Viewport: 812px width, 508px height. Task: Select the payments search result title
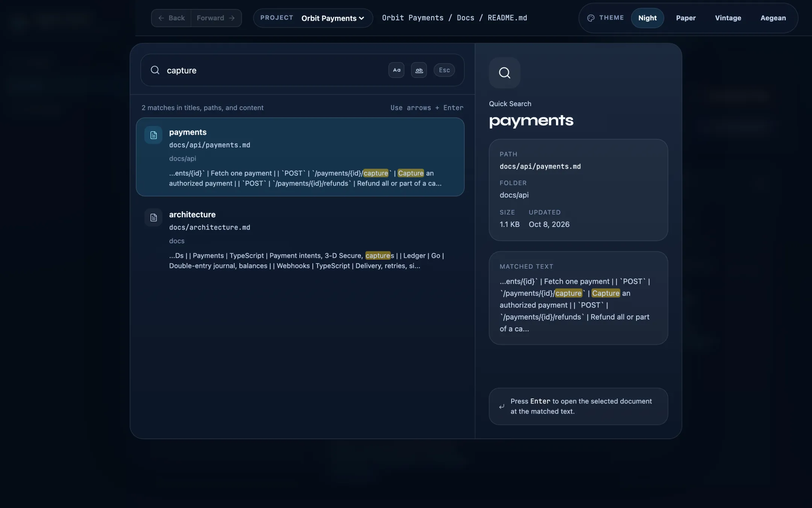[x=188, y=132]
